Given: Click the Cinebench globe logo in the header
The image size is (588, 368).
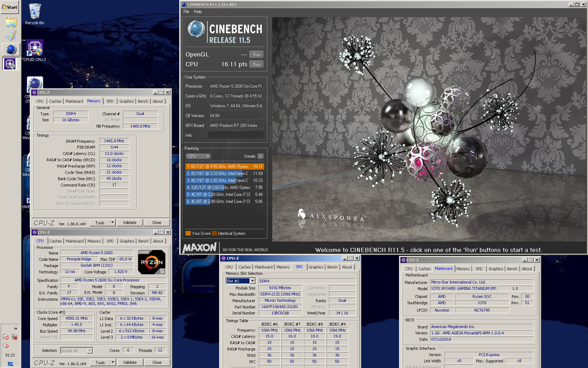Looking at the screenshot, I should 196,29.
